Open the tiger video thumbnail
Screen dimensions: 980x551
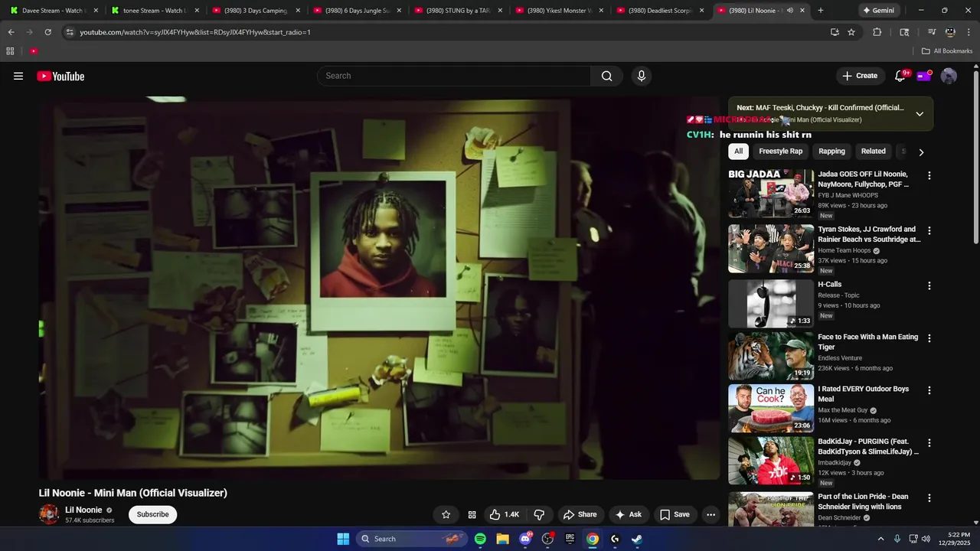(771, 356)
